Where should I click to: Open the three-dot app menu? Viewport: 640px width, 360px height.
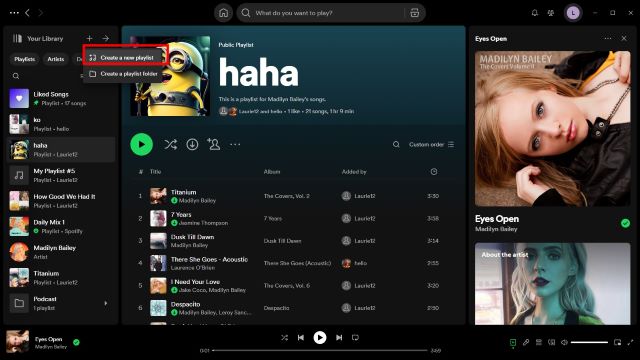[14, 13]
